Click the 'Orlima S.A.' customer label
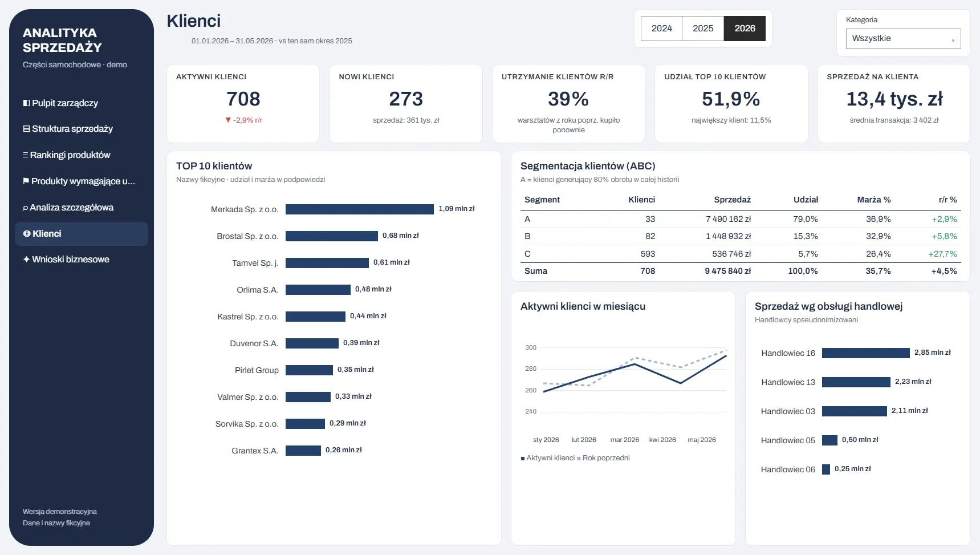Viewport: 980px width, 555px height. point(258,290)
